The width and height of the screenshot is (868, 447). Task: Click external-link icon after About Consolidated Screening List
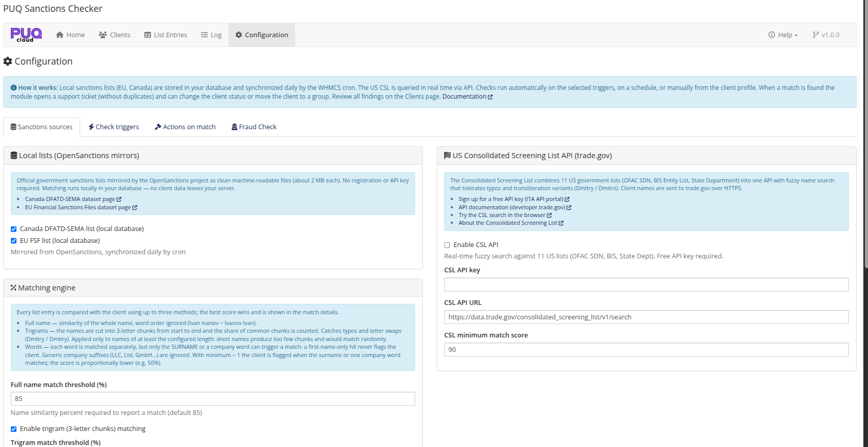(x=561, y=223)
